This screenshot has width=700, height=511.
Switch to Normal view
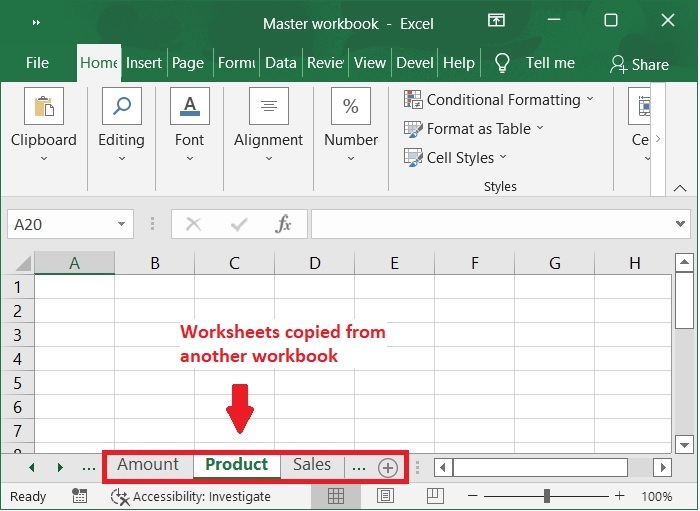pyautogui.click(x=336, y=496)
